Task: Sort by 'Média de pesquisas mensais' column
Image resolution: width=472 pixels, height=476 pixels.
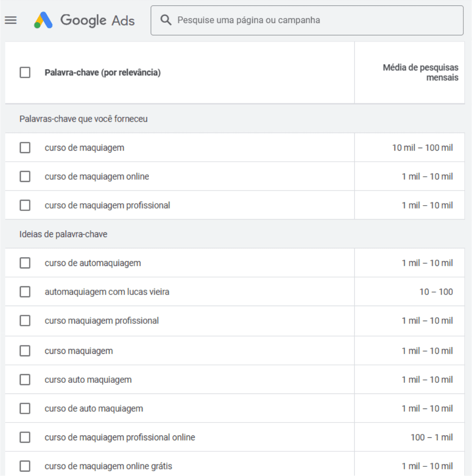Action: 420,72
